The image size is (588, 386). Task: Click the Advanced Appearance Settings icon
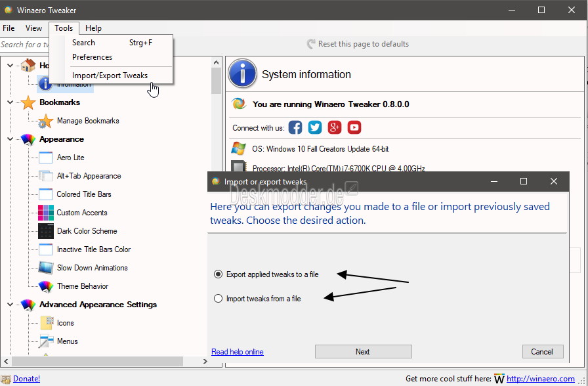[28, 305]
